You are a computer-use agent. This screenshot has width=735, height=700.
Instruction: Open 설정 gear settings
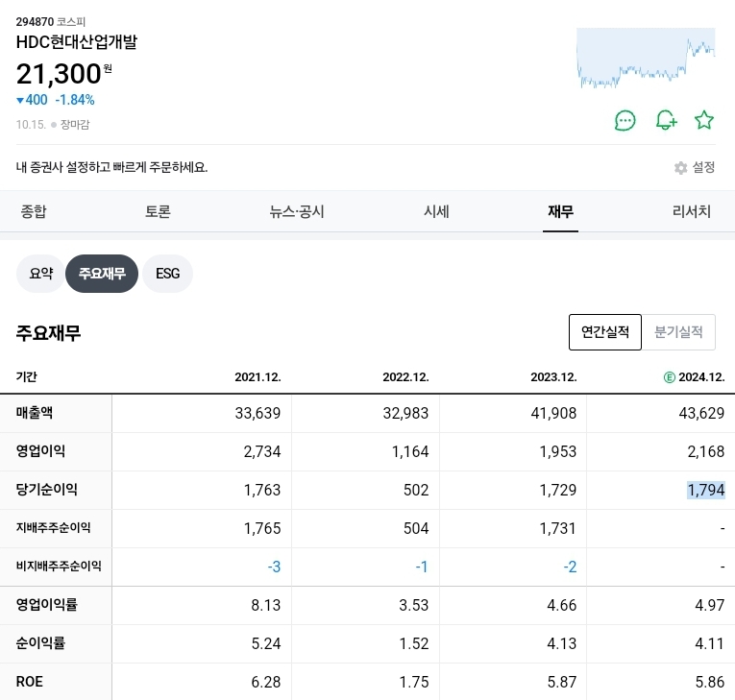(x=695, y=167)
